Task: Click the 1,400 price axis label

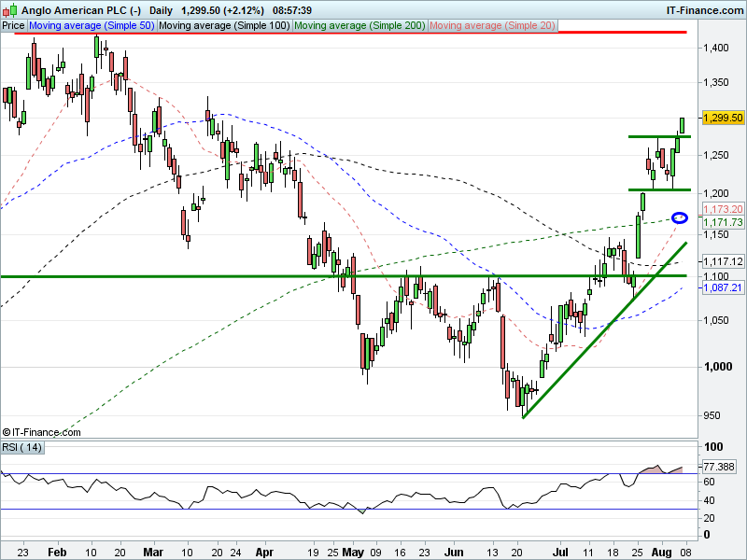Action: click(x=716, y=48)
